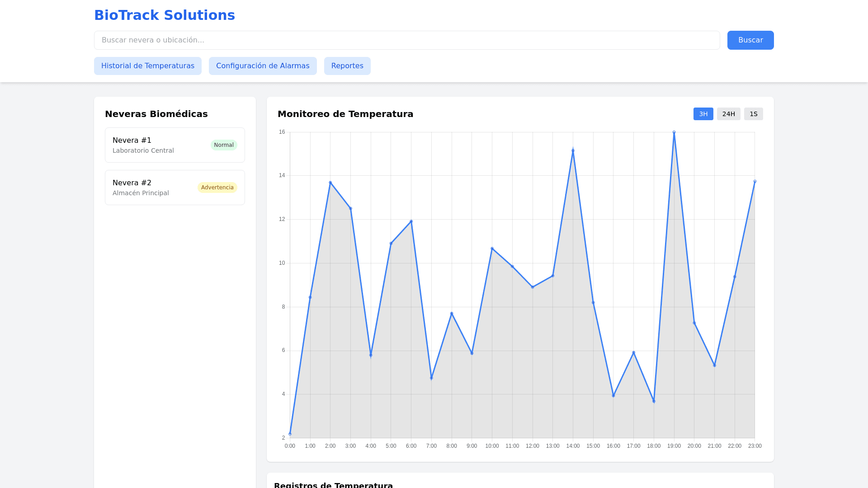Click the Normal status badge

(223, 145)
